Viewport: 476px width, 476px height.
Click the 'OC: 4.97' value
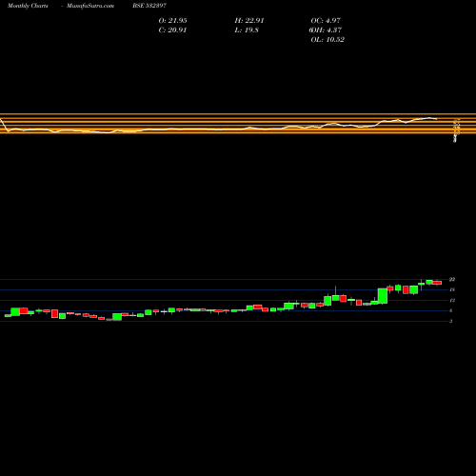(326, 21)
